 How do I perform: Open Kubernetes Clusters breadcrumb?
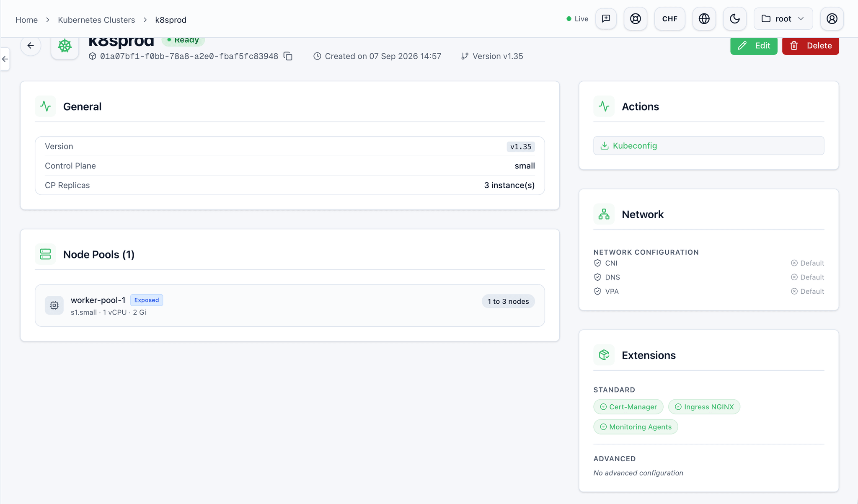click(x=96, y=20)
